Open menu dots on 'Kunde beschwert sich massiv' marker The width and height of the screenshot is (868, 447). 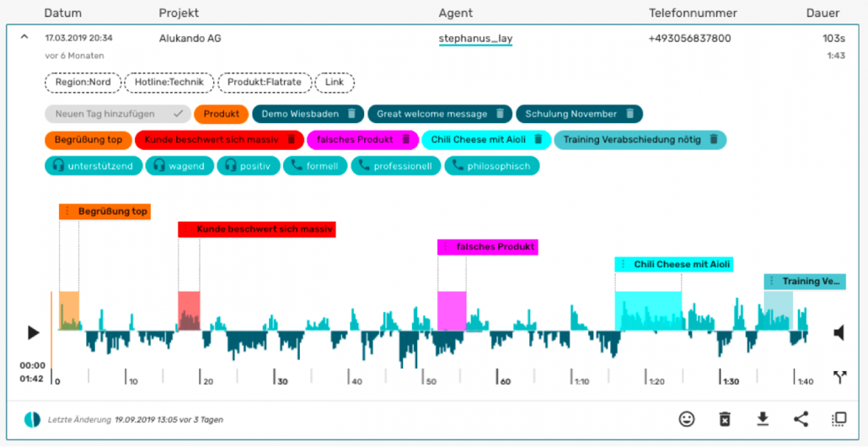186,229
